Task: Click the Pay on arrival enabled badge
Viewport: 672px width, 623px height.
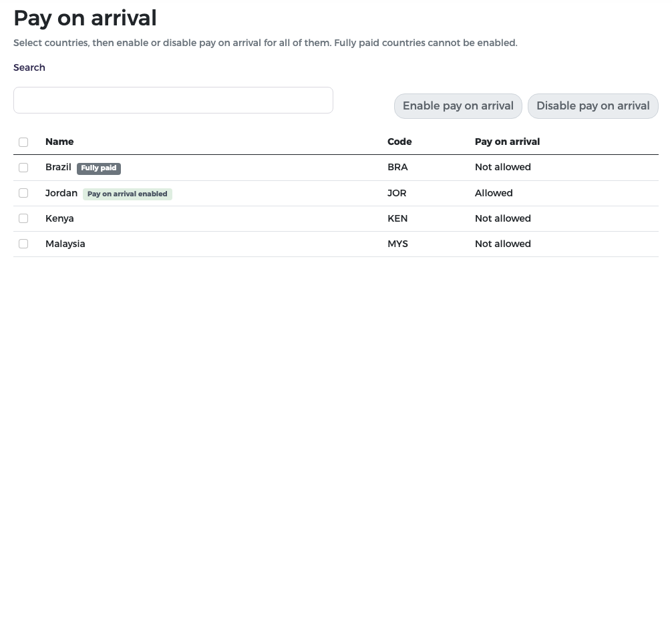Action: [128, 194]
